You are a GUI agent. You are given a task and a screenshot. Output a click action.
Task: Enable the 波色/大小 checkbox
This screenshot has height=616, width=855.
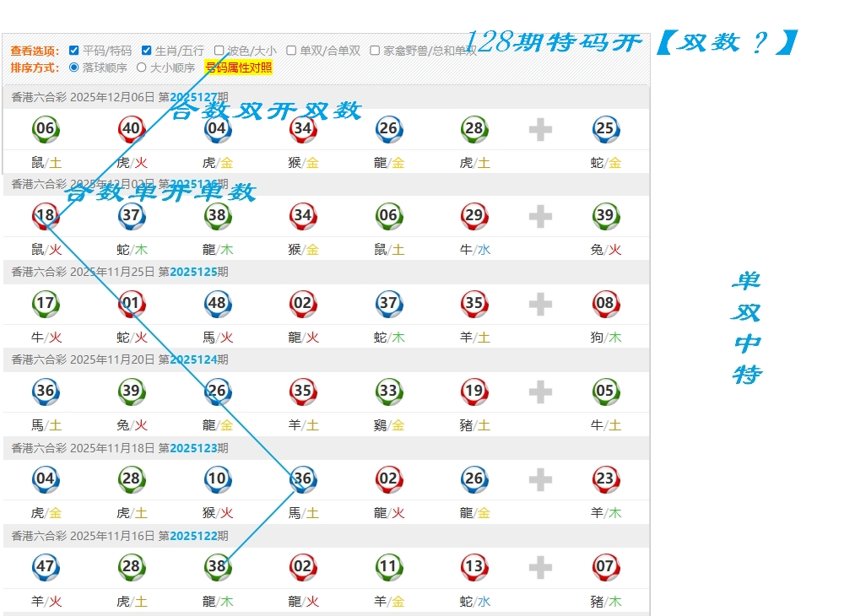click(219, 51)
